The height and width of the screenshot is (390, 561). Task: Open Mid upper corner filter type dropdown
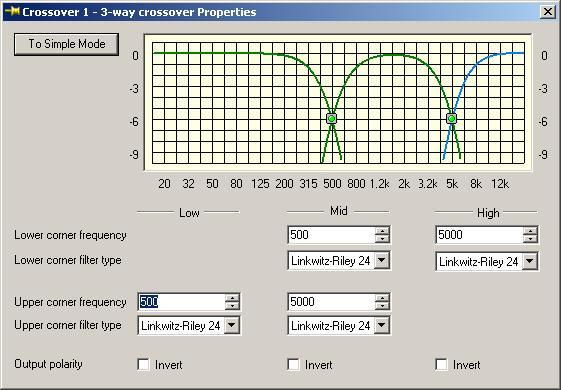coord(382,325)
